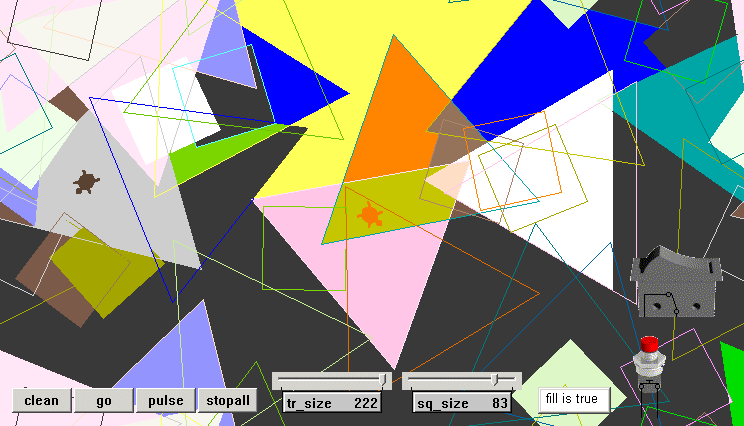Select the orange turtle

[370, 215]
